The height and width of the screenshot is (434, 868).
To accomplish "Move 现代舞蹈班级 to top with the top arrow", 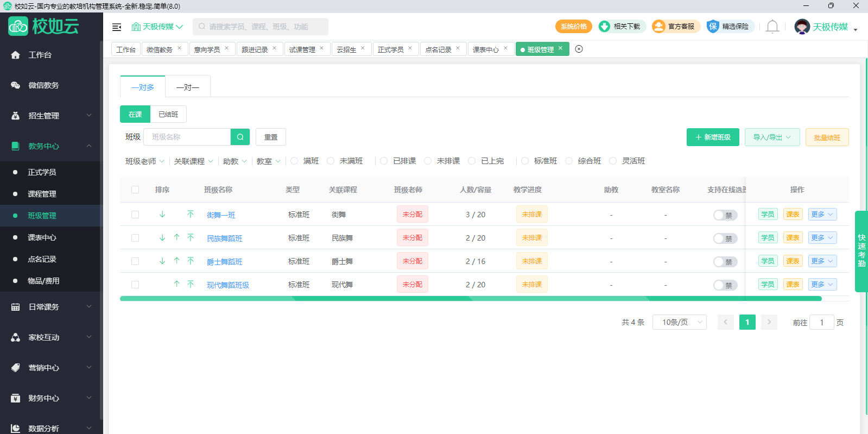I will coord(191,284).
